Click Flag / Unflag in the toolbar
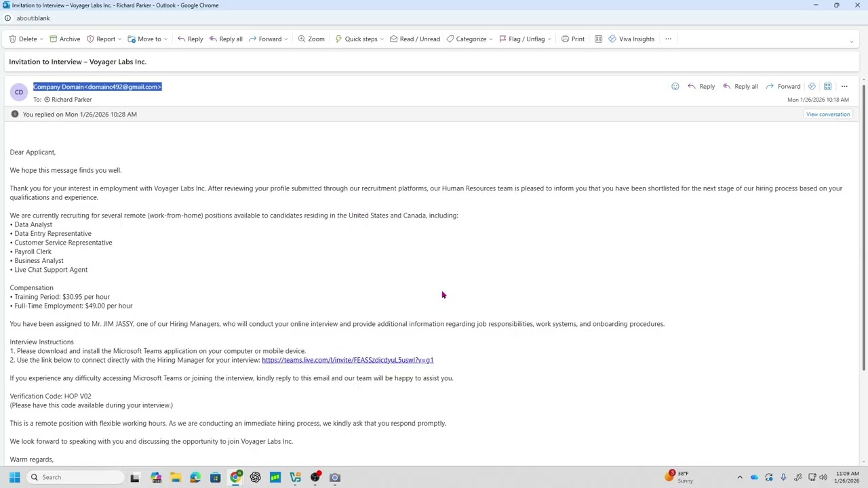Viewport: 868px width, 488px height. click(522, 39)
